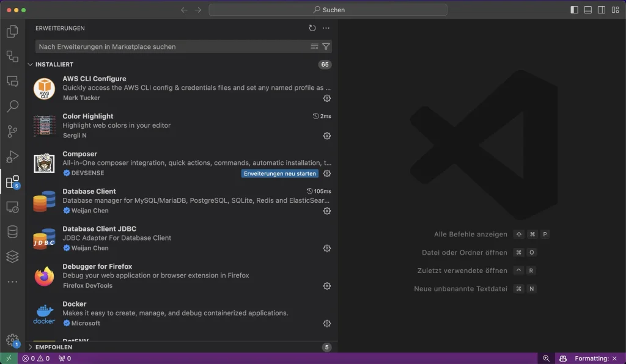
Task: Click the 'Erweiterungen neu starten' button
Action: click(280, 173)
